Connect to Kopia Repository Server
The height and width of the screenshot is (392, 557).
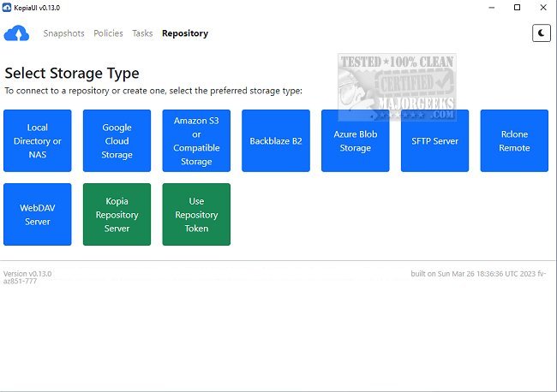pyautogui.click(x=117, y=214)
